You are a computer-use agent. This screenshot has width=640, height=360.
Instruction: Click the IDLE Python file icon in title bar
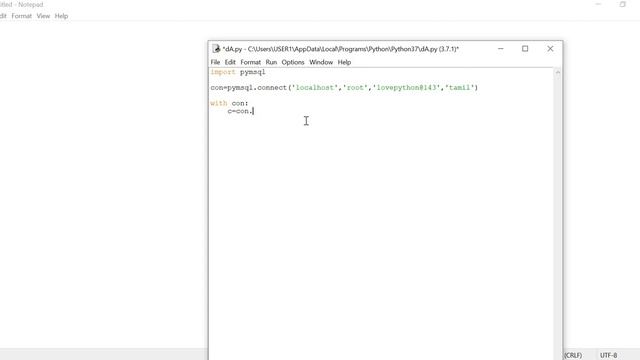pyautogui.click(x=216, y=49)
